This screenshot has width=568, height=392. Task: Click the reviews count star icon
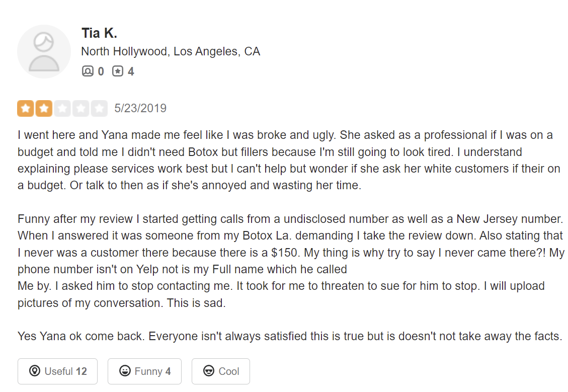coord(117,71)
